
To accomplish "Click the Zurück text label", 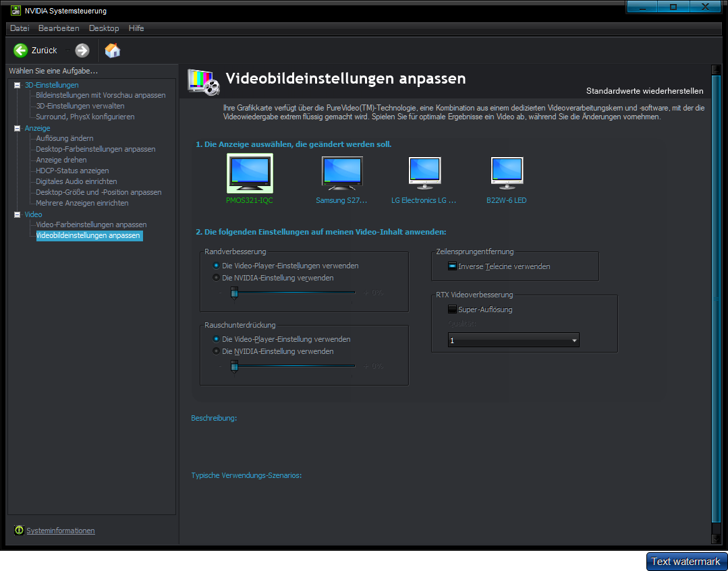I will (44, 50).
